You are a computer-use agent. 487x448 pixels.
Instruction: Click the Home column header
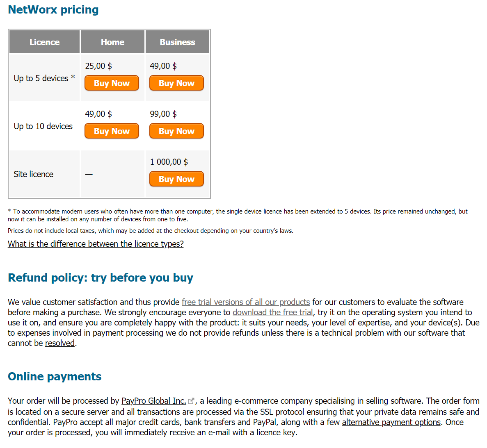click(112, 42)
